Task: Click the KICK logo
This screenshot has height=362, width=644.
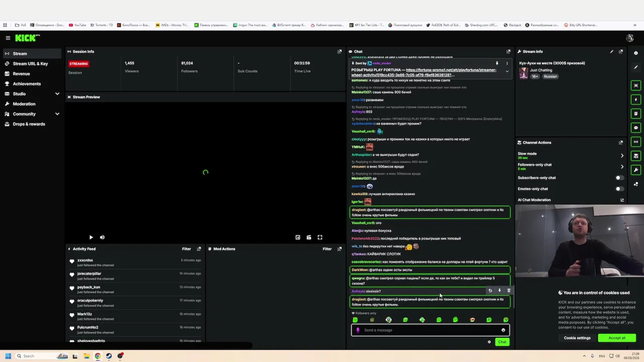Action: (x=27, y=38)
